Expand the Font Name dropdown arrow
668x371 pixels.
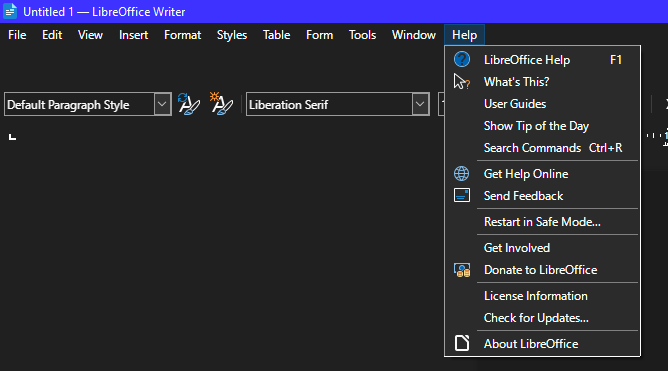pos(420,104)
